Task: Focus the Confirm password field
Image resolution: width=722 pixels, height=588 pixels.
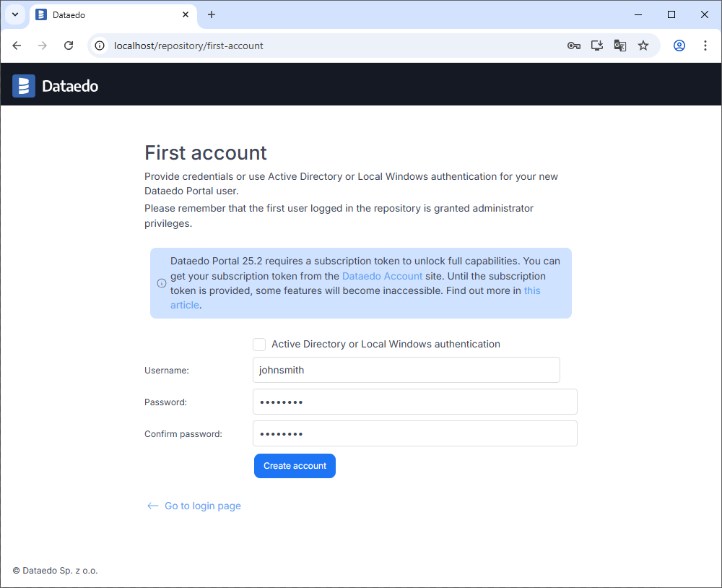Action: 414,433
